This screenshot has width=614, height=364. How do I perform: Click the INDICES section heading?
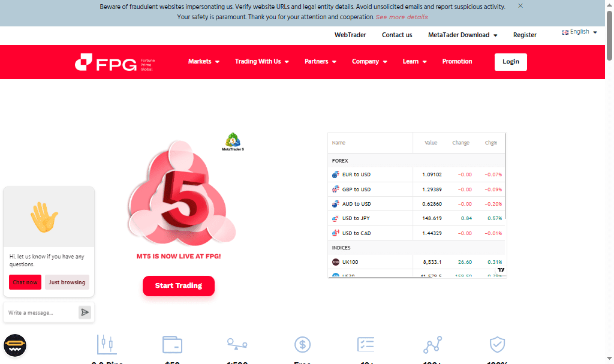pyautogui.click(x=341, y=248)
